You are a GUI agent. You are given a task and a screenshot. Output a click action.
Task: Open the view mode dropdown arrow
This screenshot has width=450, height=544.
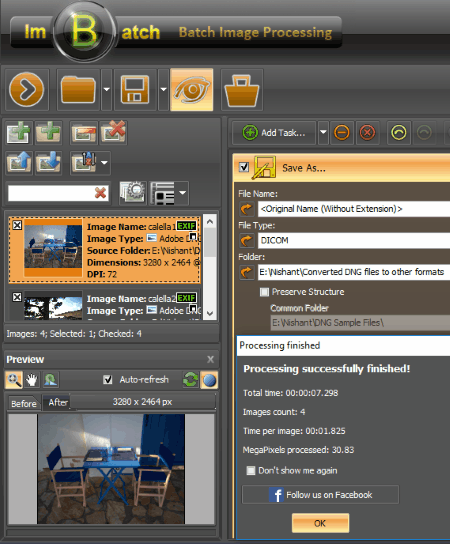point(182,193)
